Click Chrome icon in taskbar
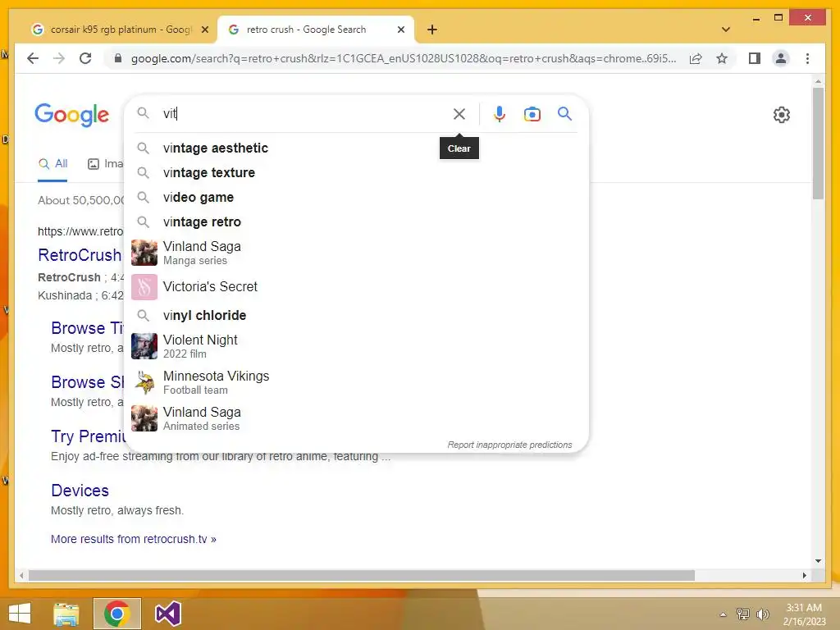This screenshot has height=630, width=840. click(x=116, y=614)
